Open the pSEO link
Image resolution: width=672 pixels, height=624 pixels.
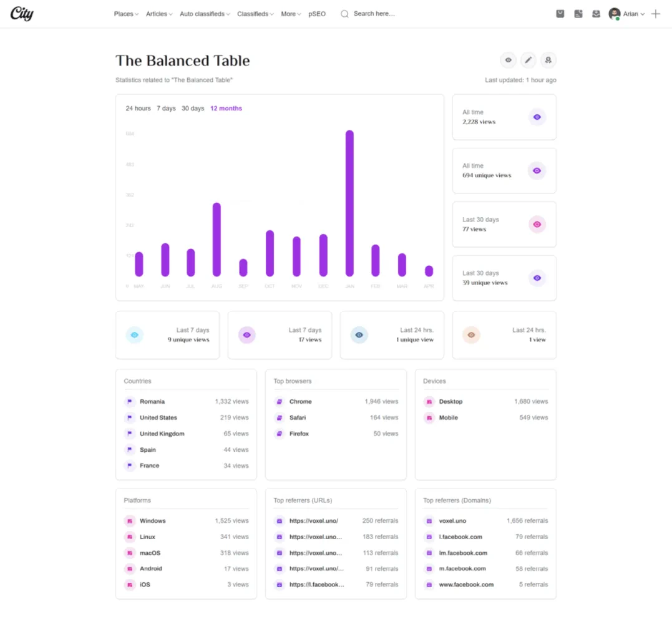[317, 14]
